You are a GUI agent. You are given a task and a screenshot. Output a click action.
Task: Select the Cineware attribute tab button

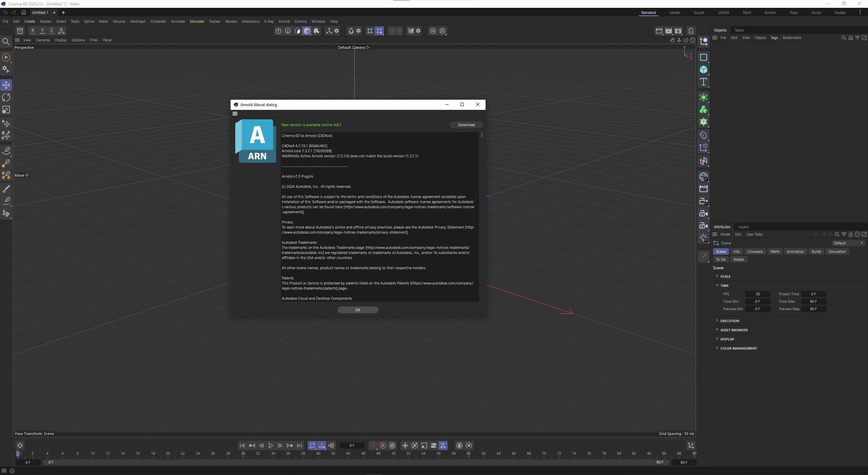click(x=755, y=252)
